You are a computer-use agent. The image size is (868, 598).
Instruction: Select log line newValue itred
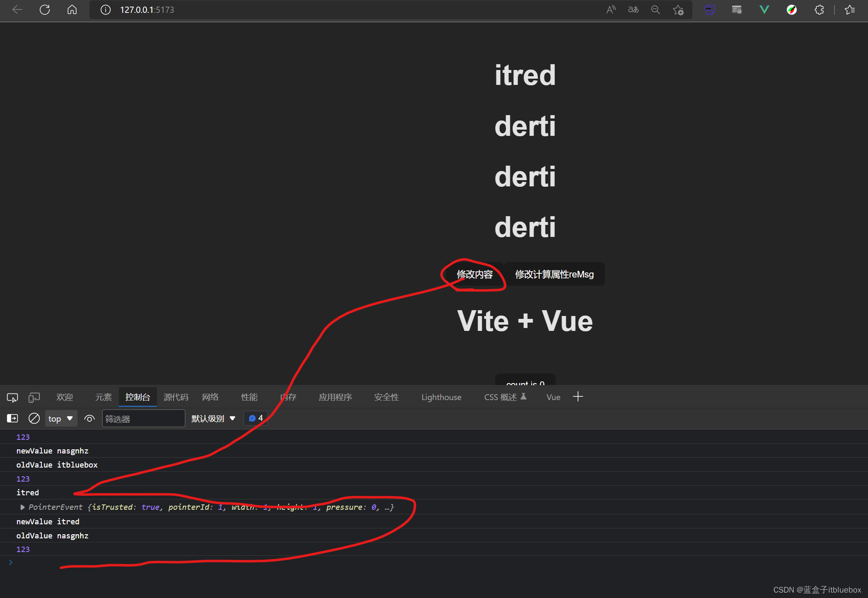(48, 521)
